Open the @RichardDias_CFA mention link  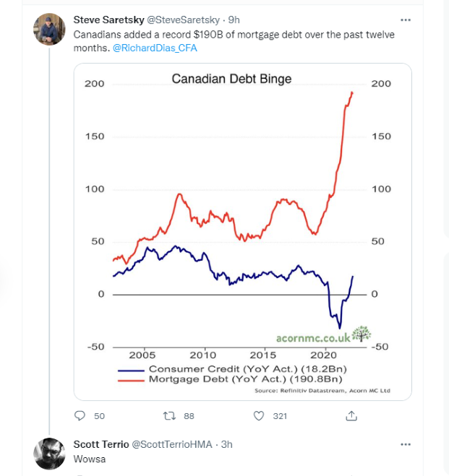155,48
